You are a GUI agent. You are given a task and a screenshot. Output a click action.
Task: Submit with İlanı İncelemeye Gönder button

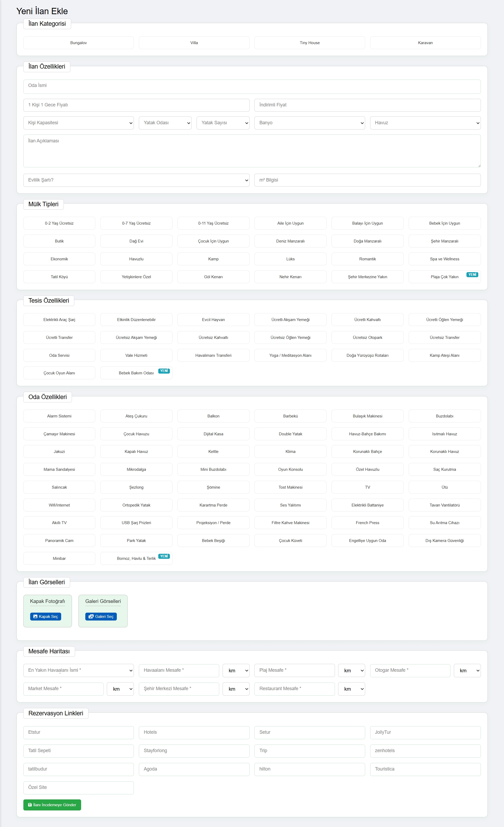tap(52, 804)
